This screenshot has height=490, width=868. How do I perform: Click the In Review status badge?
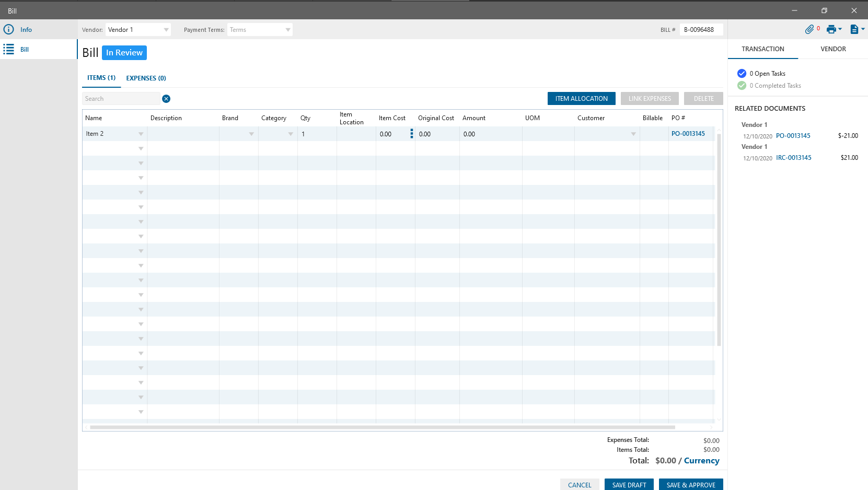pos(124,53)
